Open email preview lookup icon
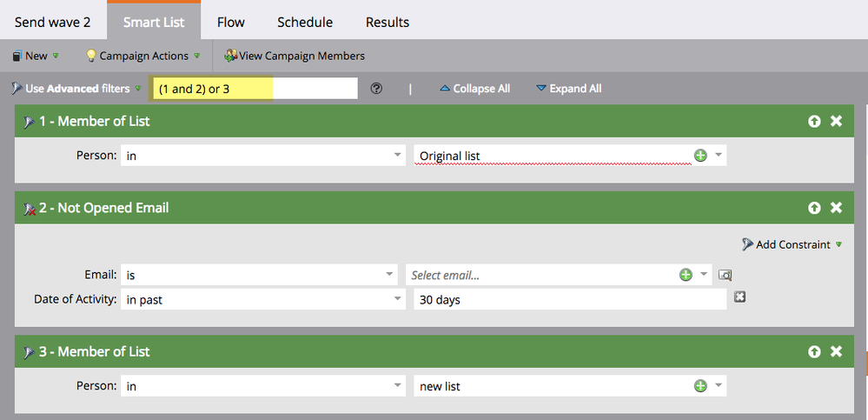Screen dimensions: 868x420 coord(726,275)
